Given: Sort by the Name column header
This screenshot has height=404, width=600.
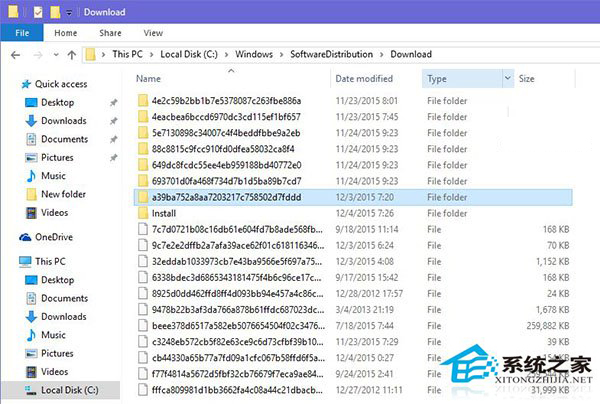Looking at the screenshot, I should 148,79.
